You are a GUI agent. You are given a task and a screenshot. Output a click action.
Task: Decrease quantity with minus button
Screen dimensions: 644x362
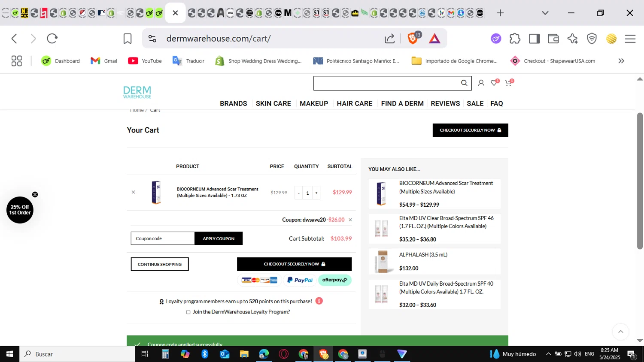[299, 193]
